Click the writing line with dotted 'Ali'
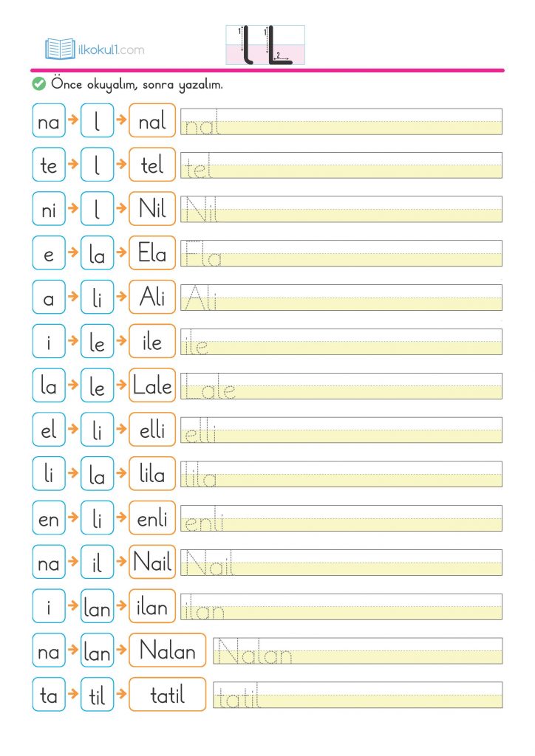 [x=341, y=298]
